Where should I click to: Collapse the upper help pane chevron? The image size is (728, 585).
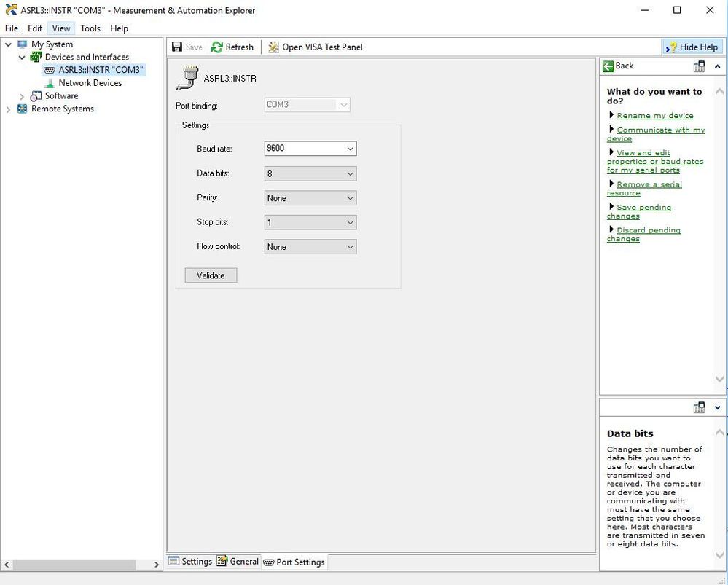[717, 66]
